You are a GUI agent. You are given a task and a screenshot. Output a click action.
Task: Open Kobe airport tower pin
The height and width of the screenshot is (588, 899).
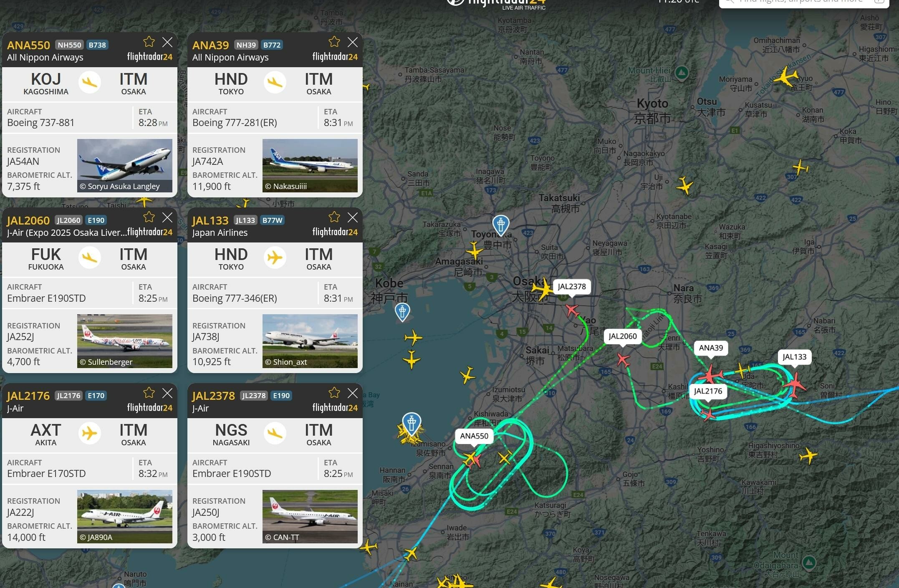tap(402, 312)
